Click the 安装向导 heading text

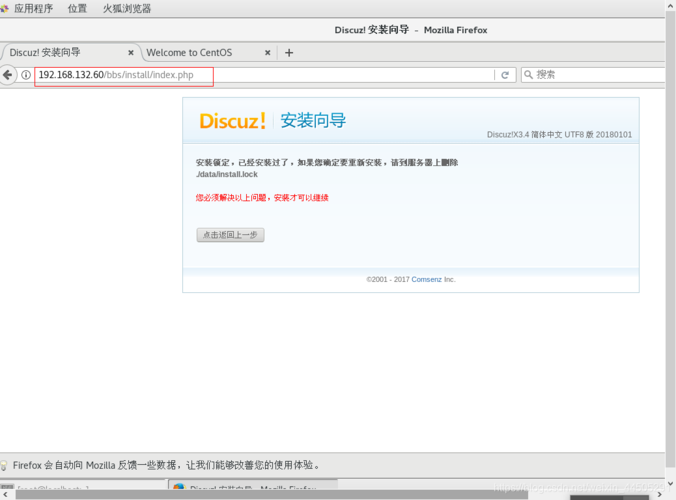[x=313, y=120]
